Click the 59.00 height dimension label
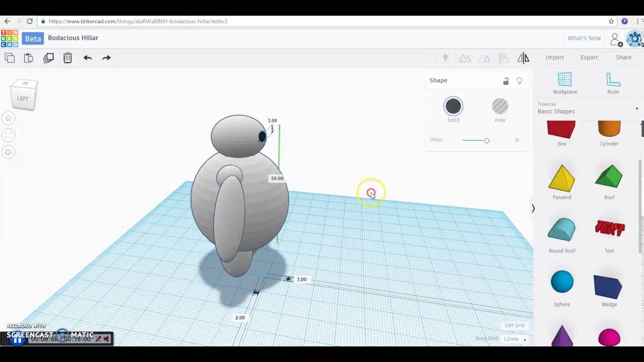The width and height of the screenshot is (644, 362). point(277,178)
